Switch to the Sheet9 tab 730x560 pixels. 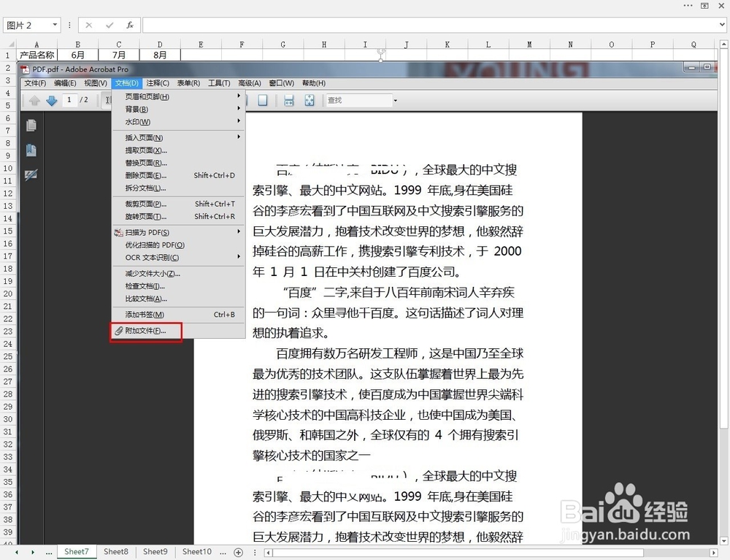(155, 552)
